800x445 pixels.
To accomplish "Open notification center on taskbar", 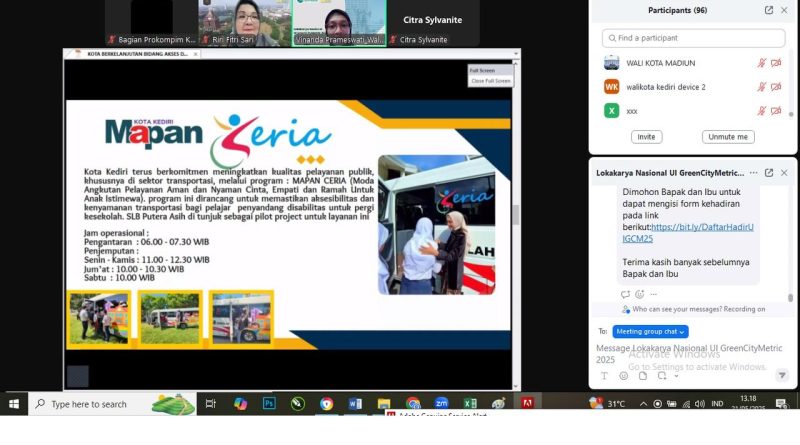I will (782, 404).
